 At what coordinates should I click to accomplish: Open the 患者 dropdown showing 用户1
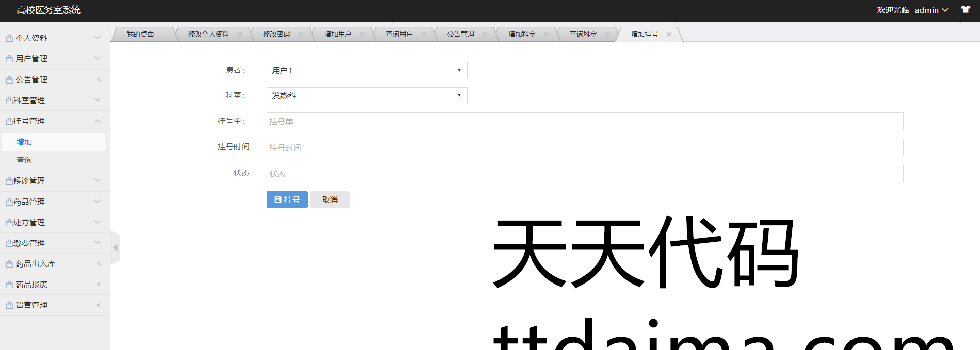coord(366,70)
